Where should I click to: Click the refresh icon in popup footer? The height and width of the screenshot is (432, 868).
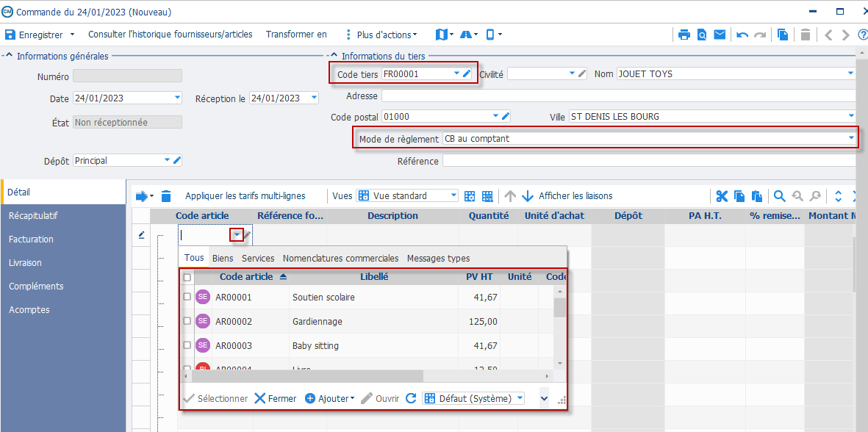(x=411, y=398)
